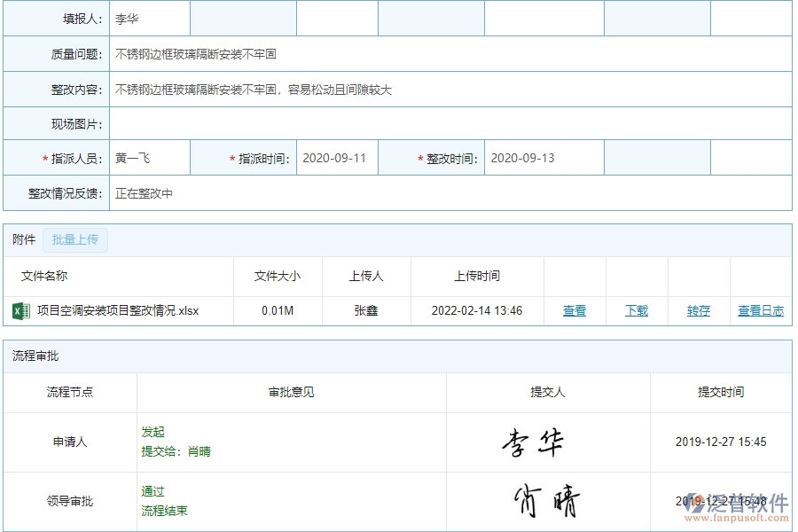Click the Excel file icon beside the attachment name
Viewport: 798px width, 532px height.
pyautogui.click(x=20, y=310)
